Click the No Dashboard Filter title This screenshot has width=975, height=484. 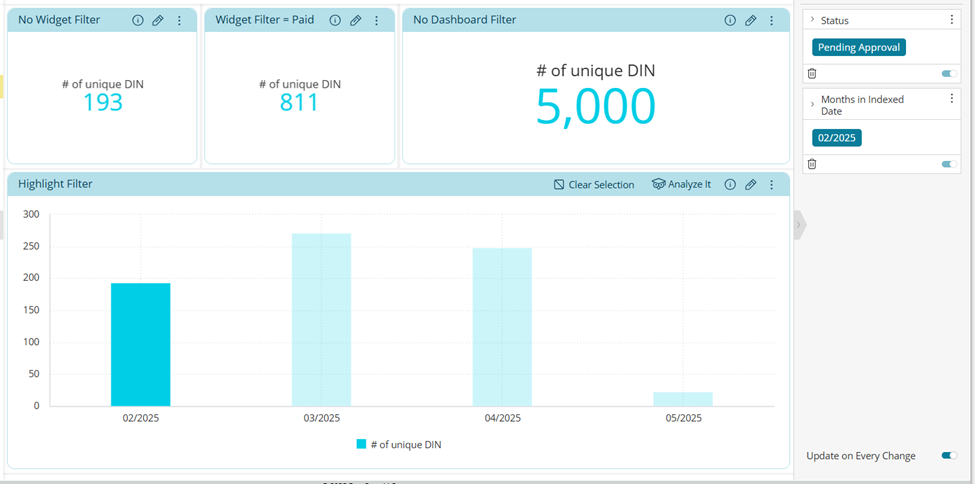(x=464, y=20)
